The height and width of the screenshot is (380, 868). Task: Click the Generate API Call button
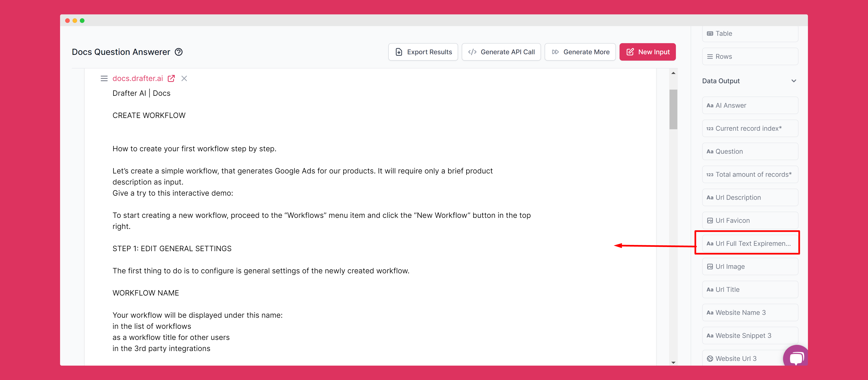[x=501, y=52]
